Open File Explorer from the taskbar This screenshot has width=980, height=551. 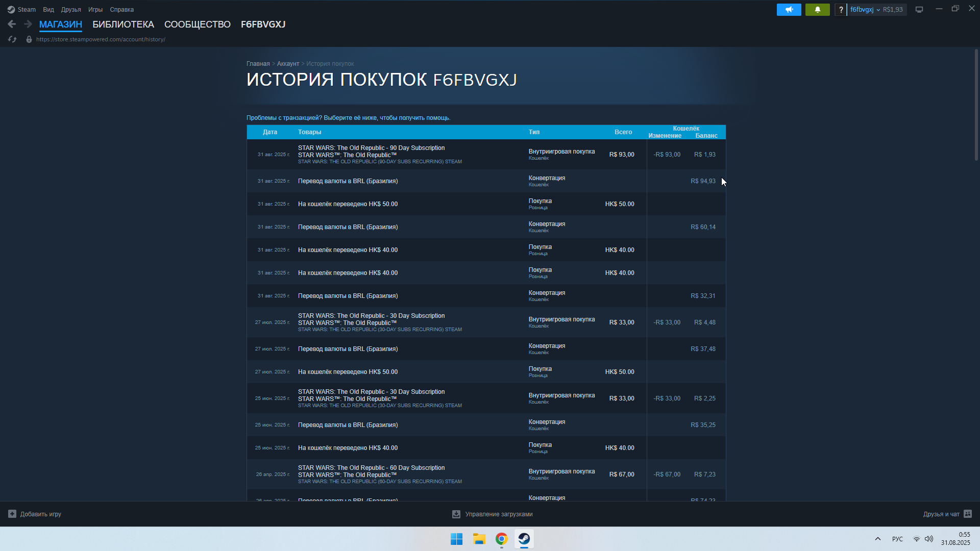[x=479, y=539]
